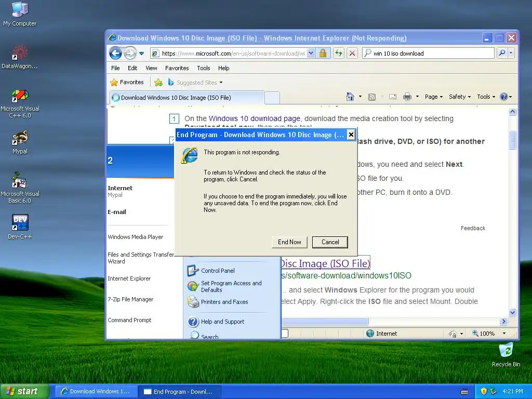Open the zoom level 100% control
Viewport: 532px width, 399px height.
(x=488, y=334)
